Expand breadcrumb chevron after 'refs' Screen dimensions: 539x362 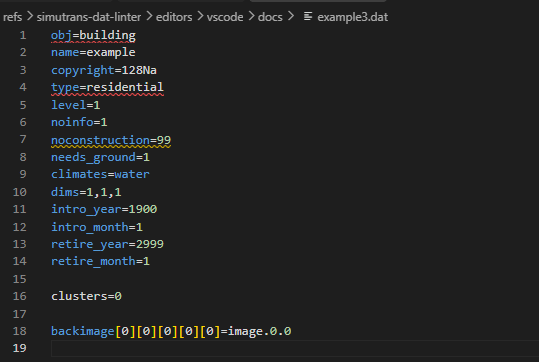(x=30, y=16)
